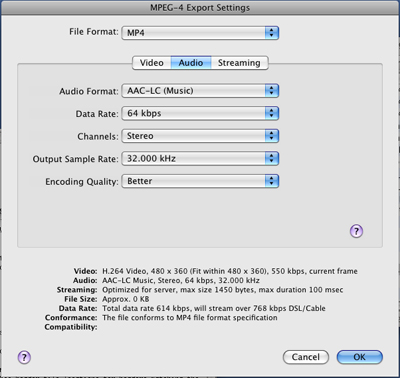The image size is (400, 378).
Task: Click the Optimized for server streaming summary
Action: [222, 290]
